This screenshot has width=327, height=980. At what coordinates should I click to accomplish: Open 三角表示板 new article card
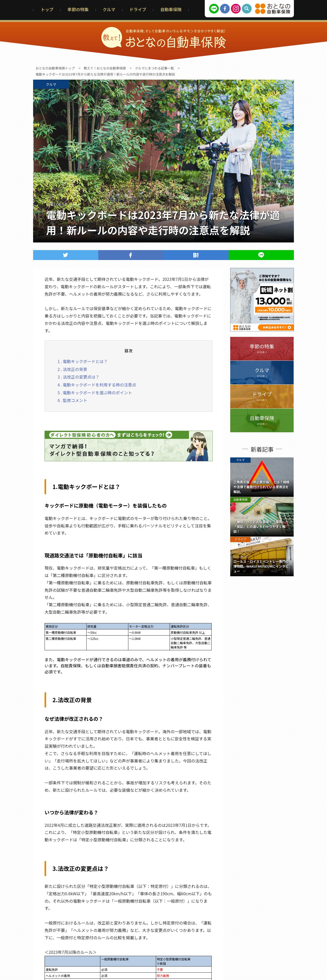point(262,477)
